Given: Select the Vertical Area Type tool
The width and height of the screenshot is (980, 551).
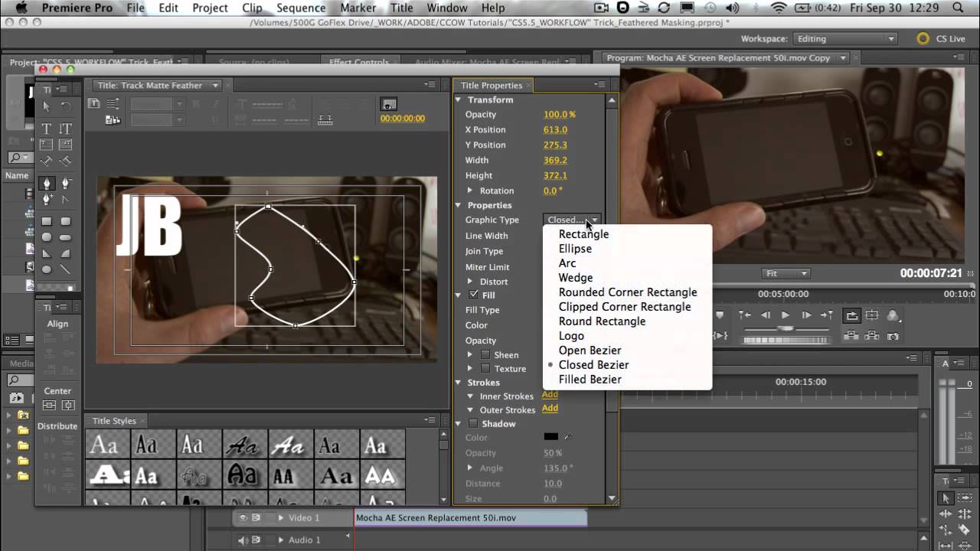Looking at the screenshot, I should [66, 145].
